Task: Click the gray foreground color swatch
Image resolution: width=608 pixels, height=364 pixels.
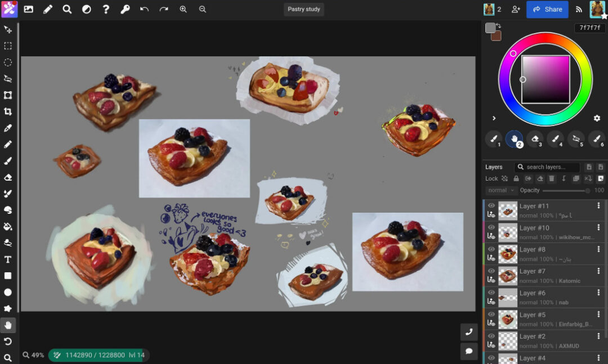Action: tap(490, 28)
